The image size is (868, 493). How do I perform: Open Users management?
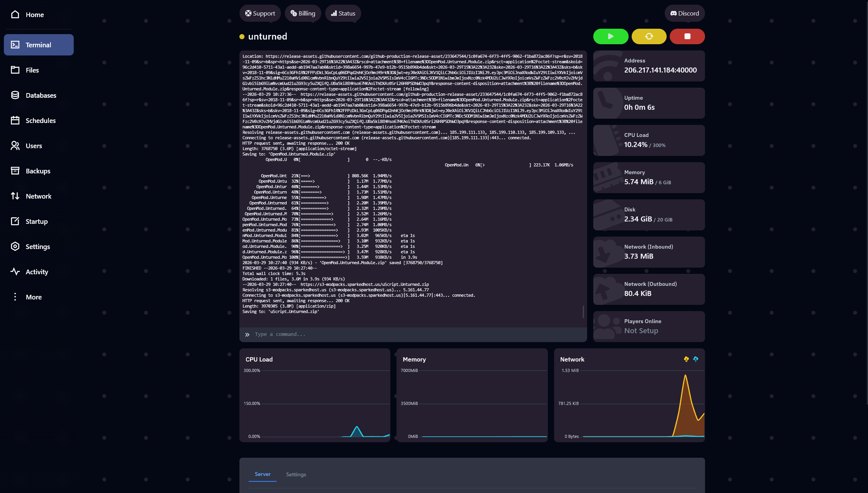[x=34, y=145]
